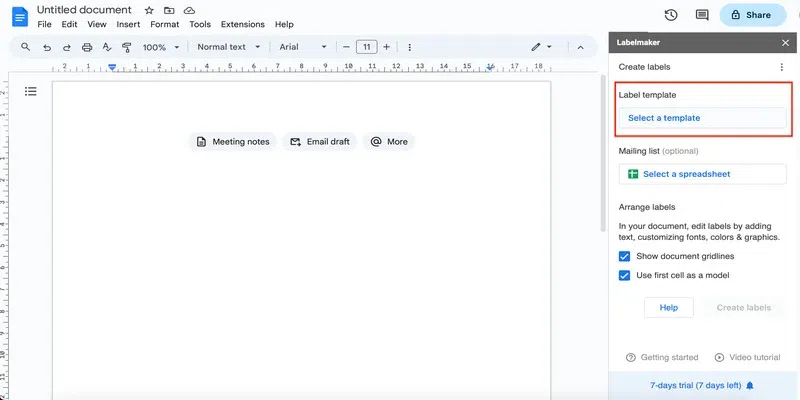
Task: Insert an Email draft chip
Action: [320, 142]
